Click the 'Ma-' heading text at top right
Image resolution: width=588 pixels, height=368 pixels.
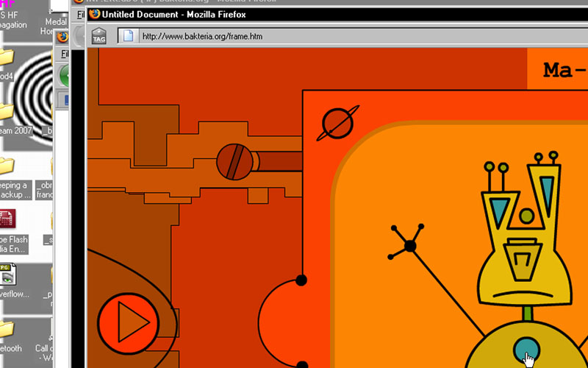563,71
